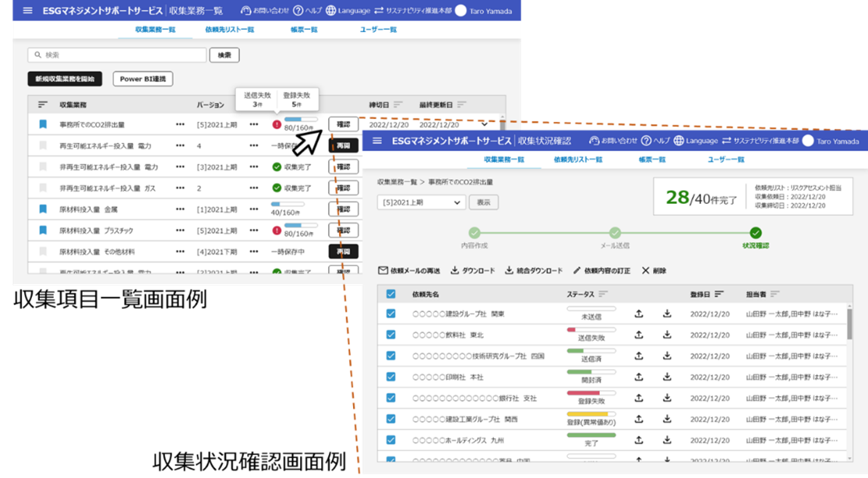Click red alert icon on 事務所でのCO2排出量 row
868x478 pixels.
tap(277, 125)
